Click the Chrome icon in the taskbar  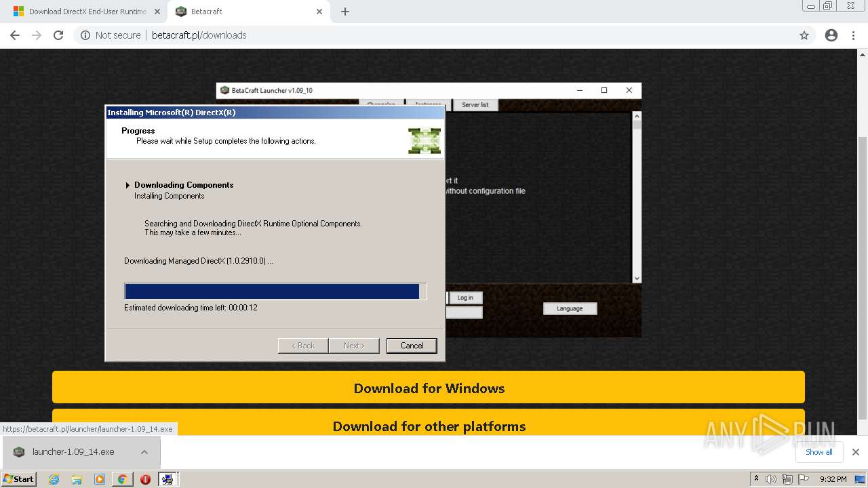122,479
